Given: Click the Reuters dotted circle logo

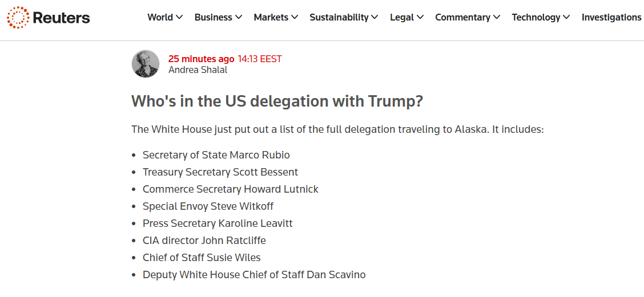Looking at the screenshot, I should (x=18, y=18).
